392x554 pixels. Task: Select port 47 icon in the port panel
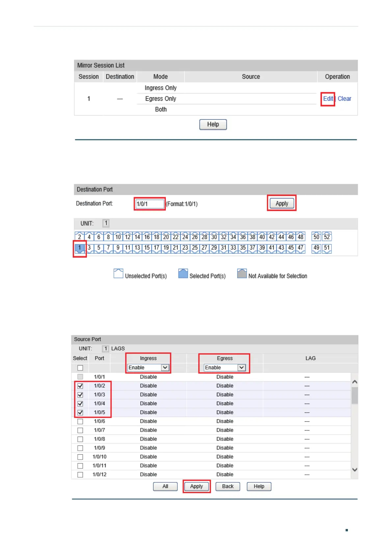[301, 248]
